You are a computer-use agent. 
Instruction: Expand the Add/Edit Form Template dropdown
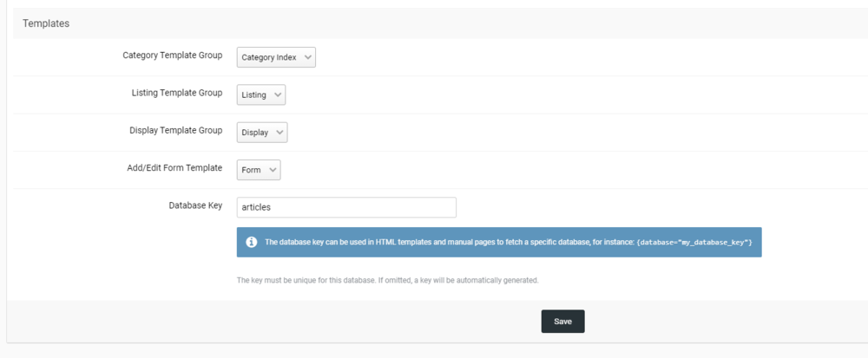[x=258, y=170]
